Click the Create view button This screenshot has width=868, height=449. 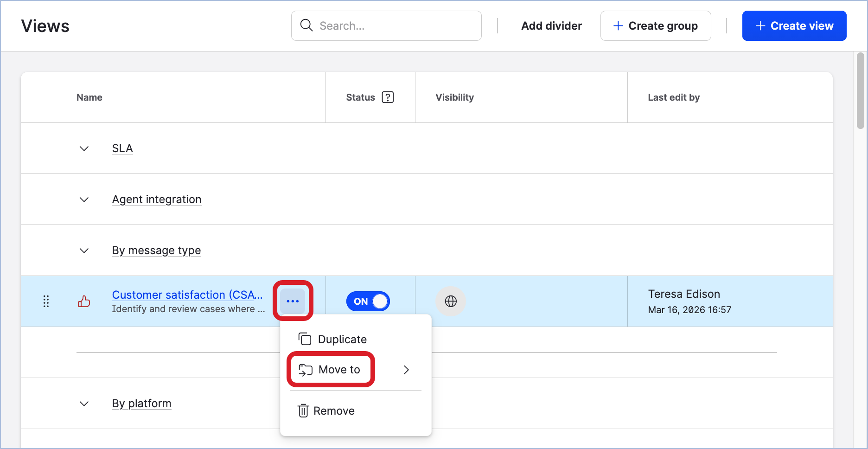[x=794, y=26]
